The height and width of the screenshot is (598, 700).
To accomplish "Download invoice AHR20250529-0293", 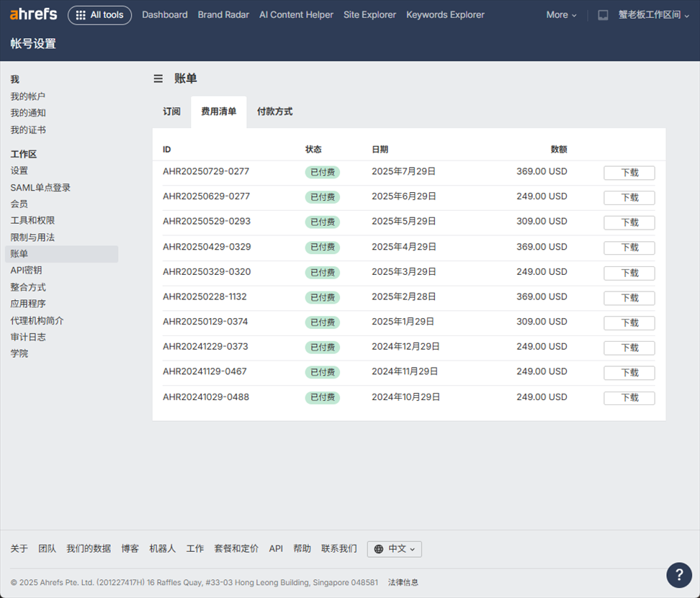I will (x=629, y=222).
